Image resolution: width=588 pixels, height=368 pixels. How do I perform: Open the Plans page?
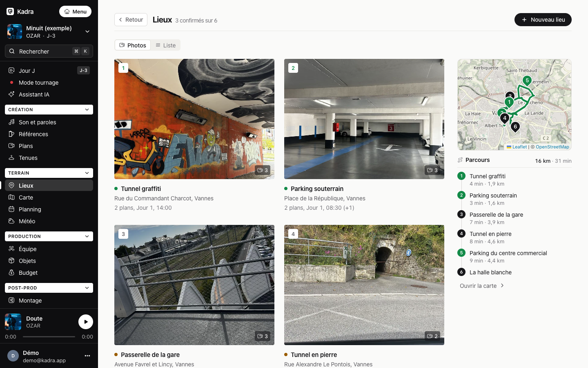[x=49, y=146]
